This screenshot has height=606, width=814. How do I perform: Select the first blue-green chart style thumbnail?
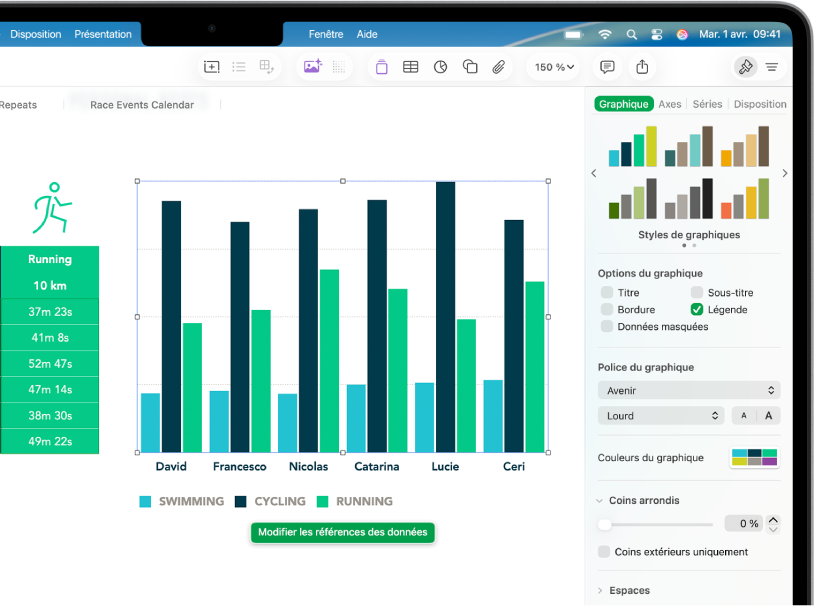(633, 147)
